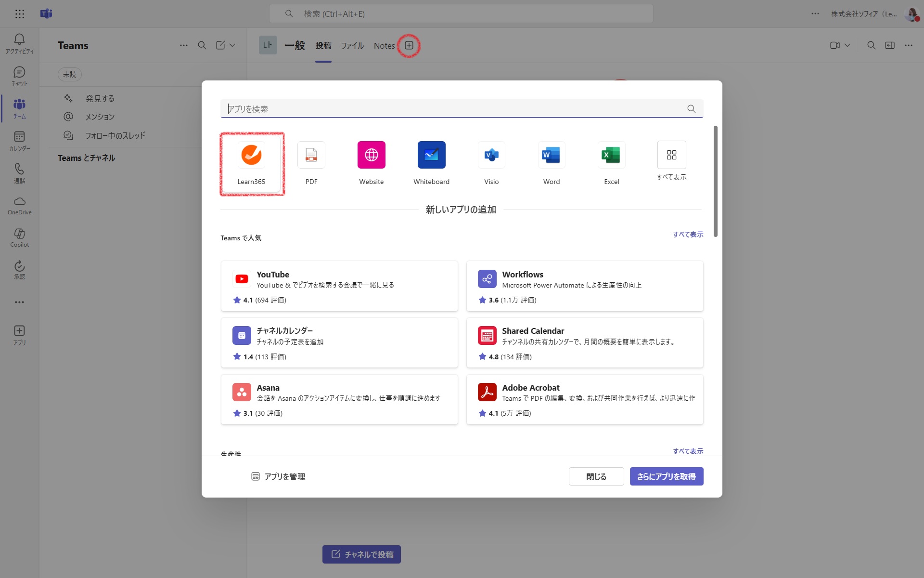Open the Teams tab in left rail

point(19,108)
